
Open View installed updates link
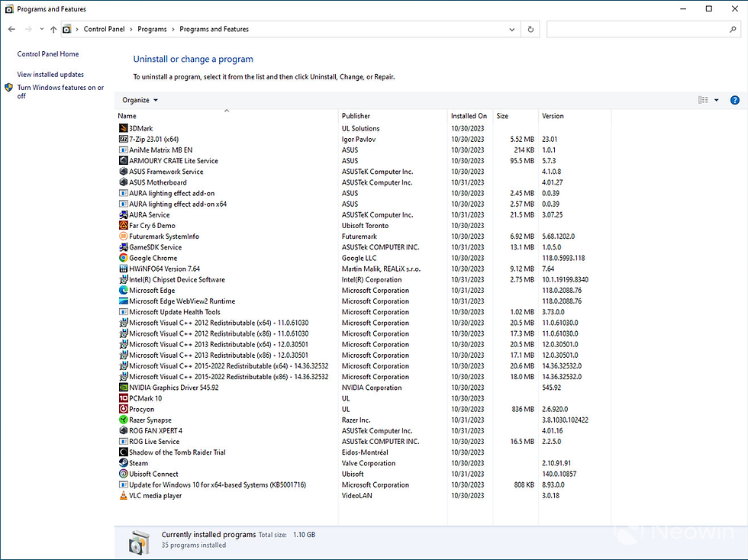[50, 75]
